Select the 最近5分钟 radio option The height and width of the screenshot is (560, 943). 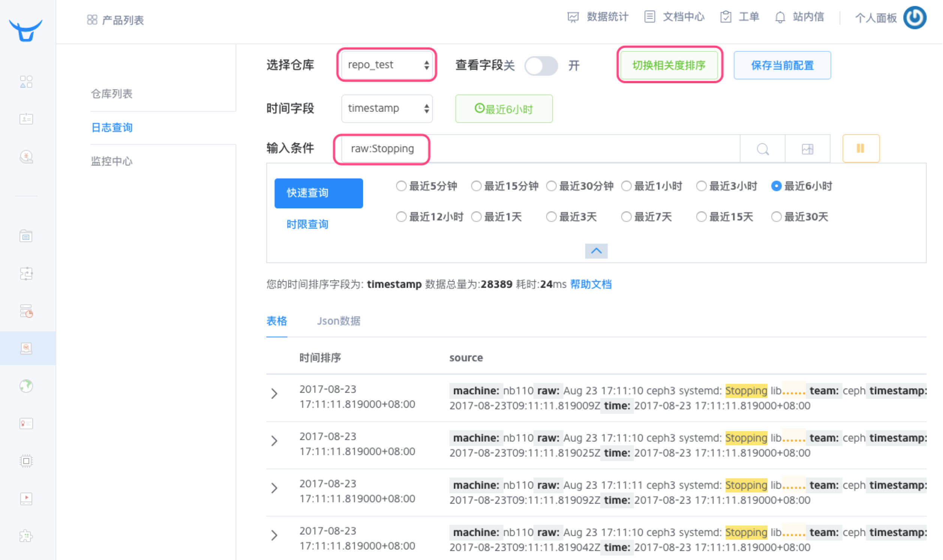[401, 186]
